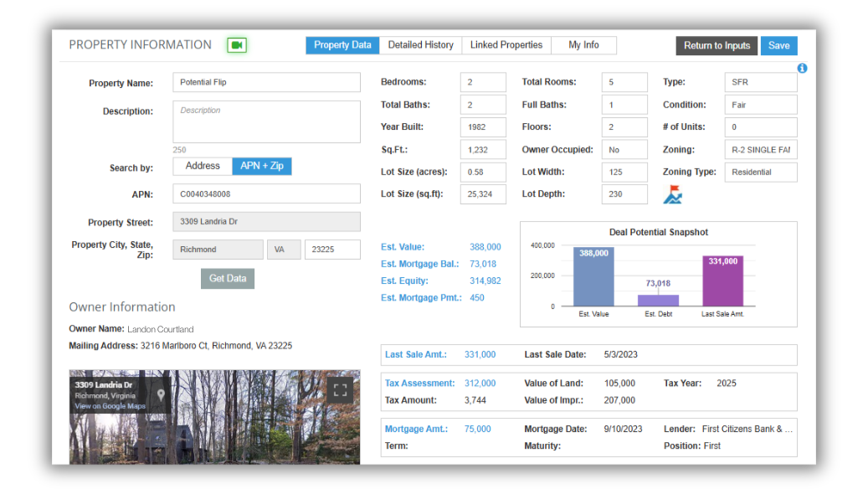The width and height of the screenshot is (868, 494).
Task: Open the Owner Occupied field
Action: (x=624, y=150)
